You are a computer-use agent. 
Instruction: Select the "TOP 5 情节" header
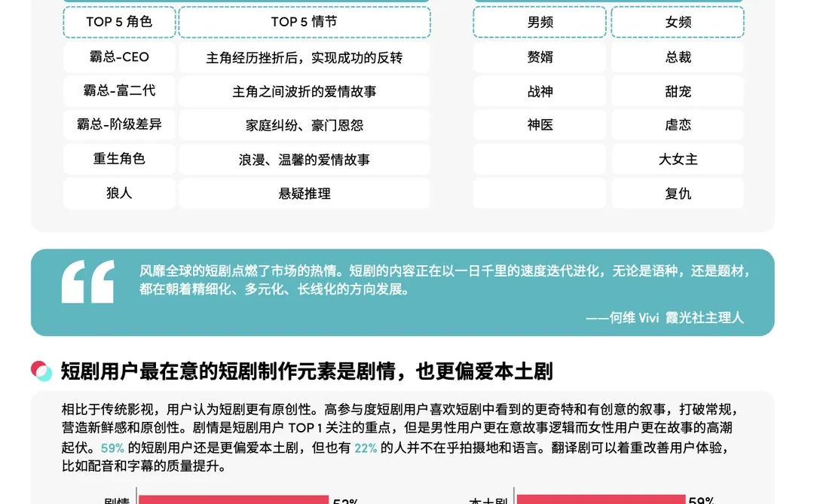[304, 22]
